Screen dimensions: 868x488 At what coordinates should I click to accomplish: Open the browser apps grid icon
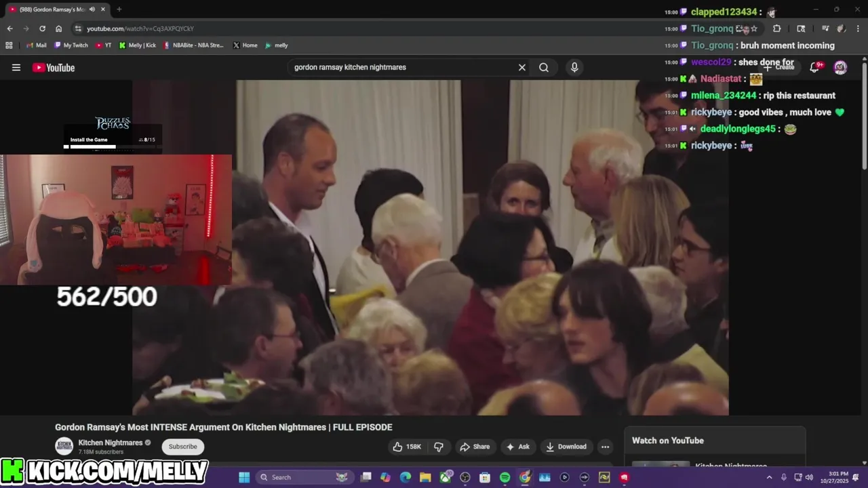click(x=9, y=45)
